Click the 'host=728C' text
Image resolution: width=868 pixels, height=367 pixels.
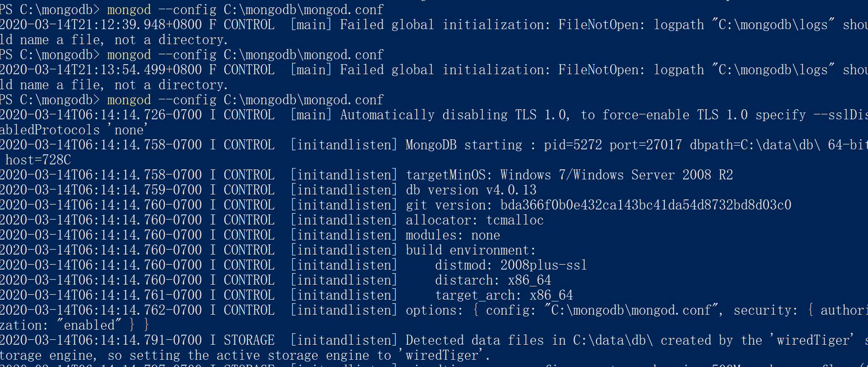coord(38,160)
